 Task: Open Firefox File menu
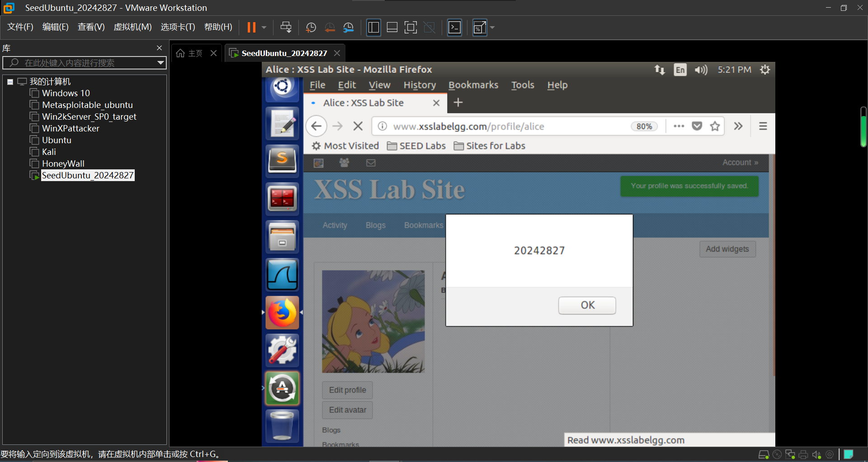coord(317,85)
